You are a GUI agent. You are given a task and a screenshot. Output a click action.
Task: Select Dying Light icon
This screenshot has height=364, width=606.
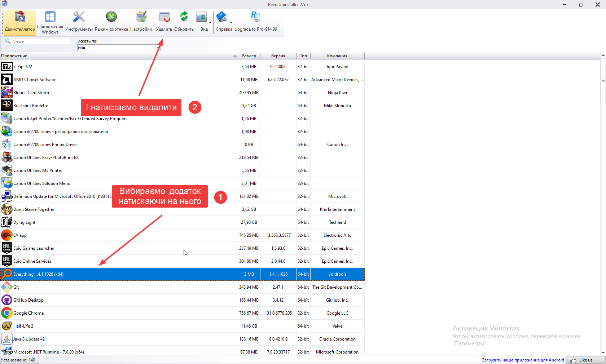[6, 222]
